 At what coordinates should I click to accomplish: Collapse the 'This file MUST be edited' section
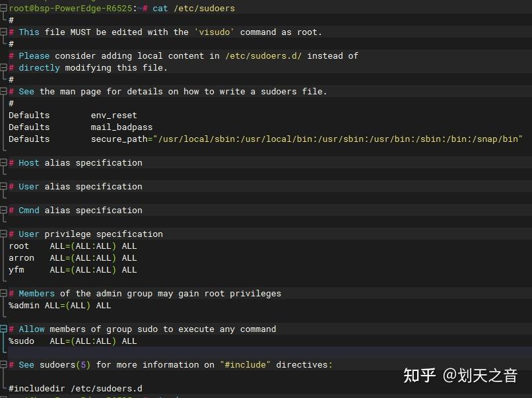pos(3,32)
